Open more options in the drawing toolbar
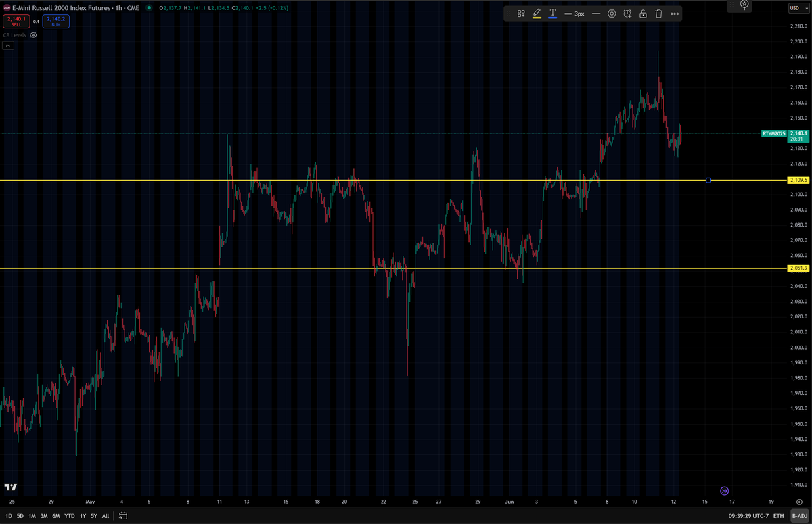812x524 pixels. coord(675,14)
